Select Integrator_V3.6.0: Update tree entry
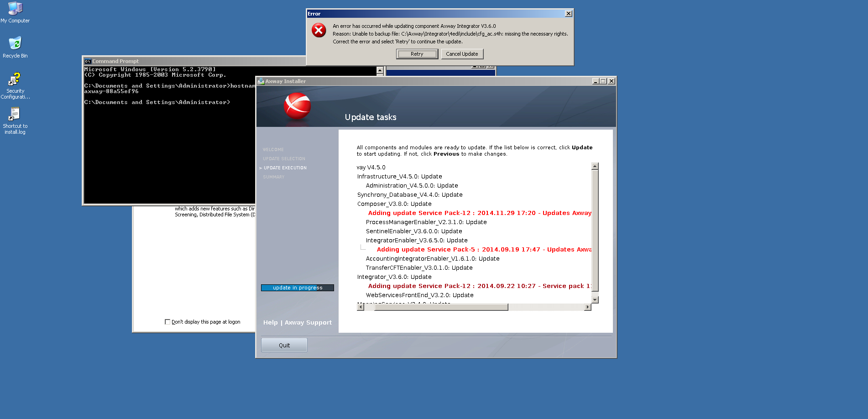Screen dimensions: 868x419 point(394,277)
